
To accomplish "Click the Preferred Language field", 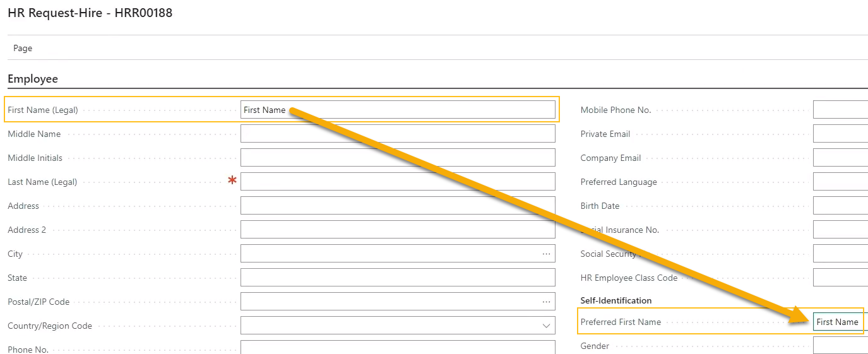I will 840,182.
